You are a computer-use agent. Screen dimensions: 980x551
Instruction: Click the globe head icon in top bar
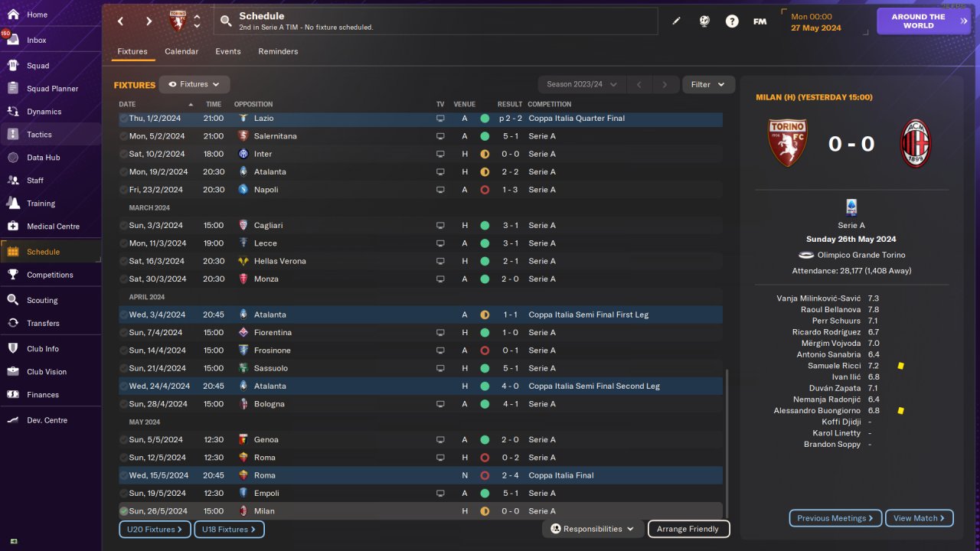704,21
